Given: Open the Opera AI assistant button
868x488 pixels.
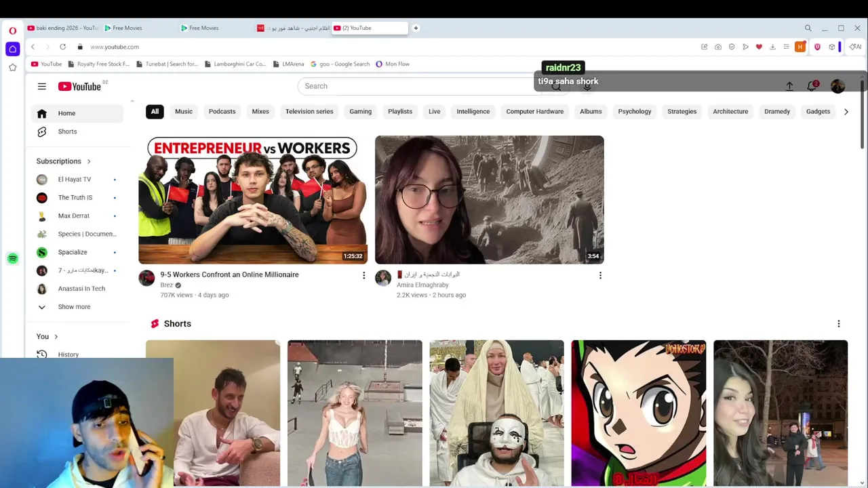Looking at the screenshot, I should (855, 47).
